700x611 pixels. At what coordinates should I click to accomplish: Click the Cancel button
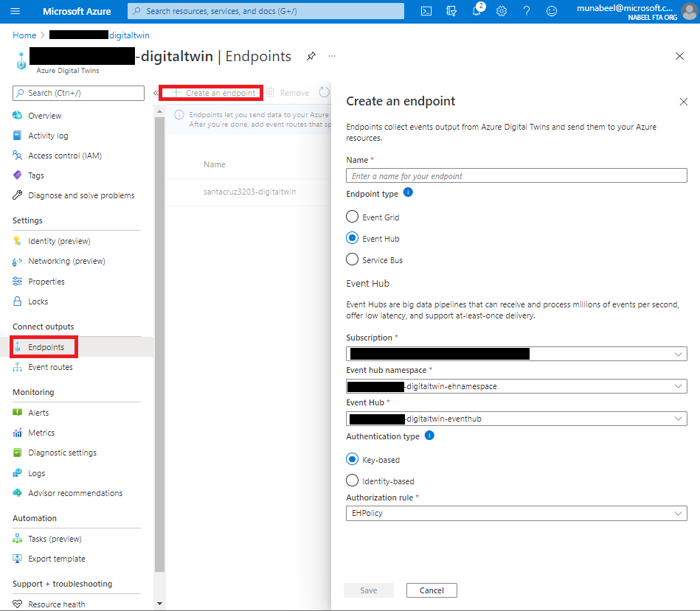tap(432, 590)
